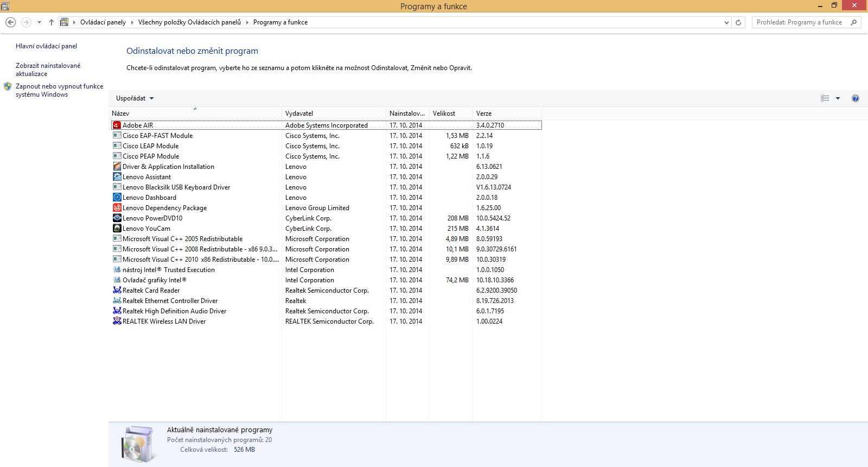
Task: Click the blue help question mark icon
Action: (855, 98)
